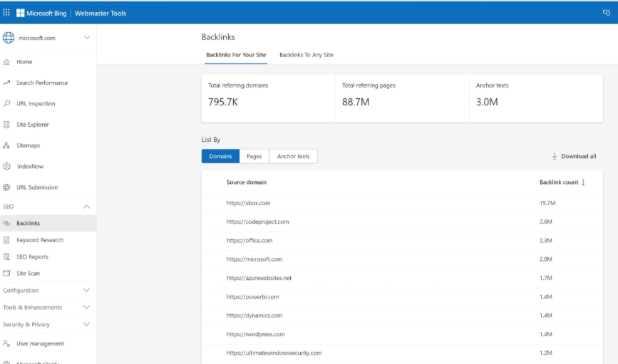618x364 pixels.
Task: Click the User management person icon
Action: point(6,343)
